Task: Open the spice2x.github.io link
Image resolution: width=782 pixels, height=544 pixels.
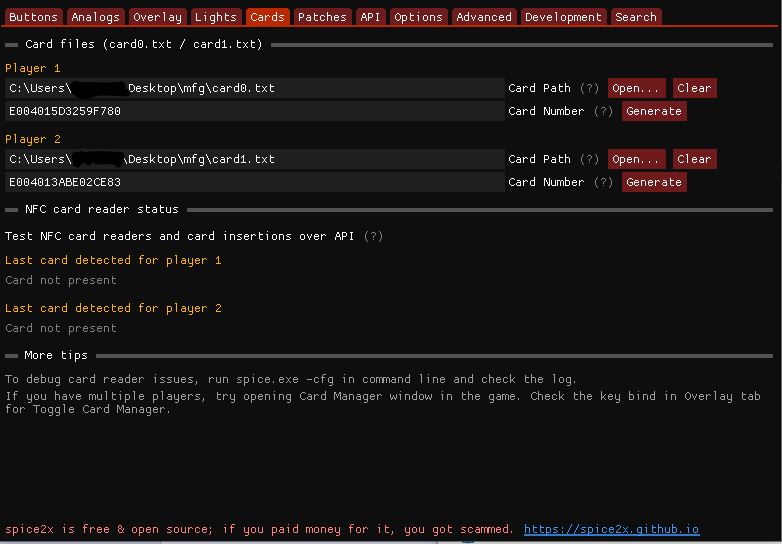Action: pyautogui.click(x=611, y=529)
